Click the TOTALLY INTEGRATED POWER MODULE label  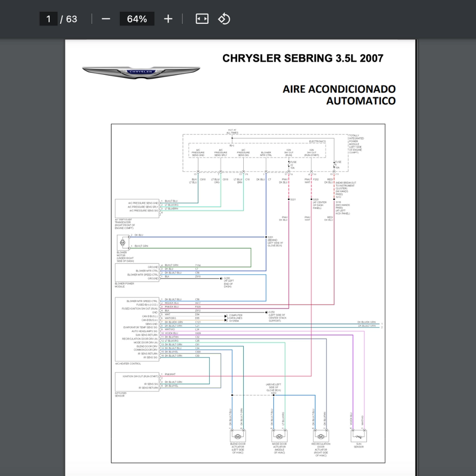click(x=356, y=144)
